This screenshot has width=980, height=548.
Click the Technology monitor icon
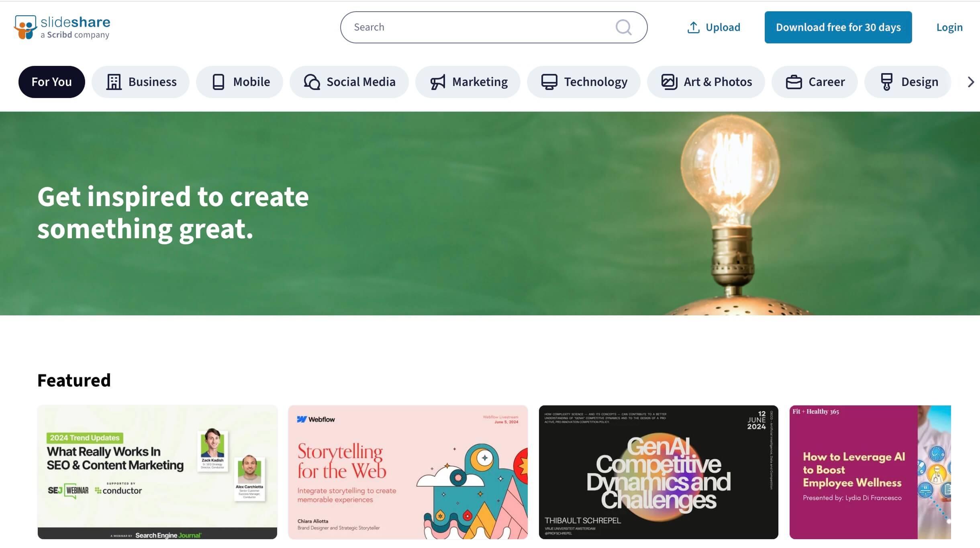549,82
